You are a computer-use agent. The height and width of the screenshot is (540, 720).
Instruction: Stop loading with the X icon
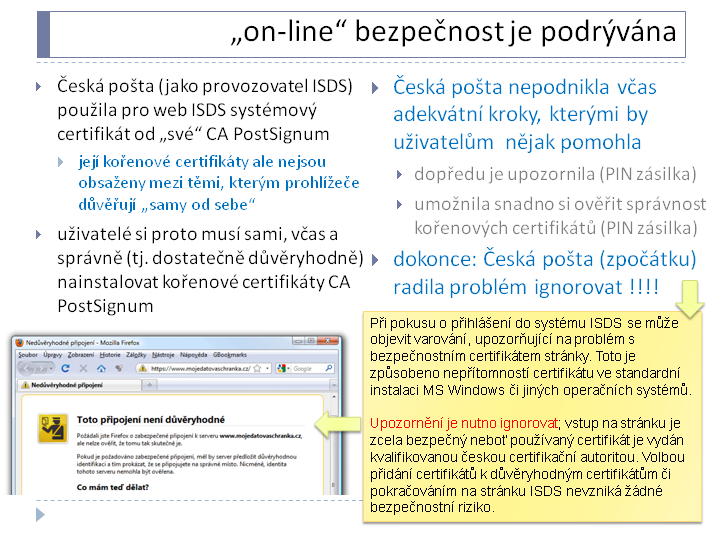tap(83, 368)
